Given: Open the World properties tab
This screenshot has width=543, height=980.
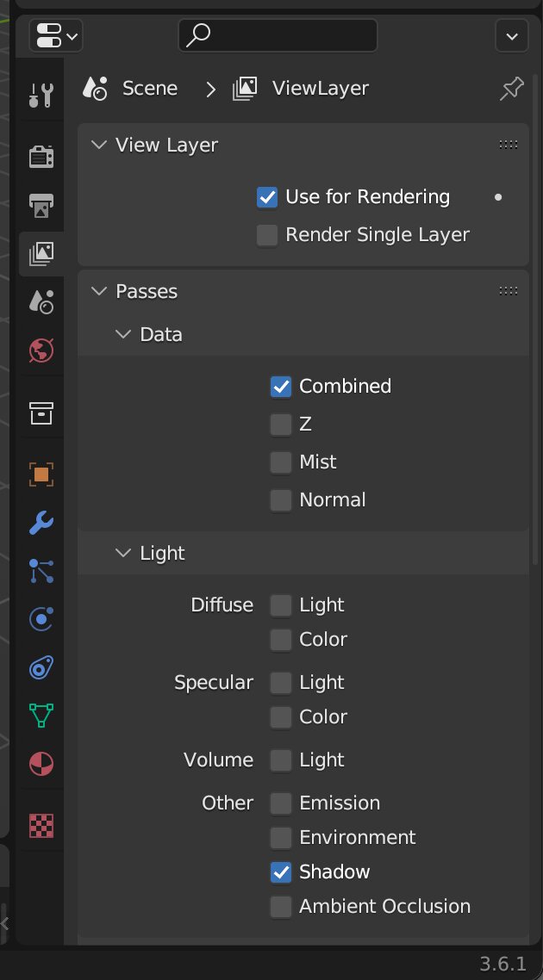Looking at the screenshot, I should point(41,350).
